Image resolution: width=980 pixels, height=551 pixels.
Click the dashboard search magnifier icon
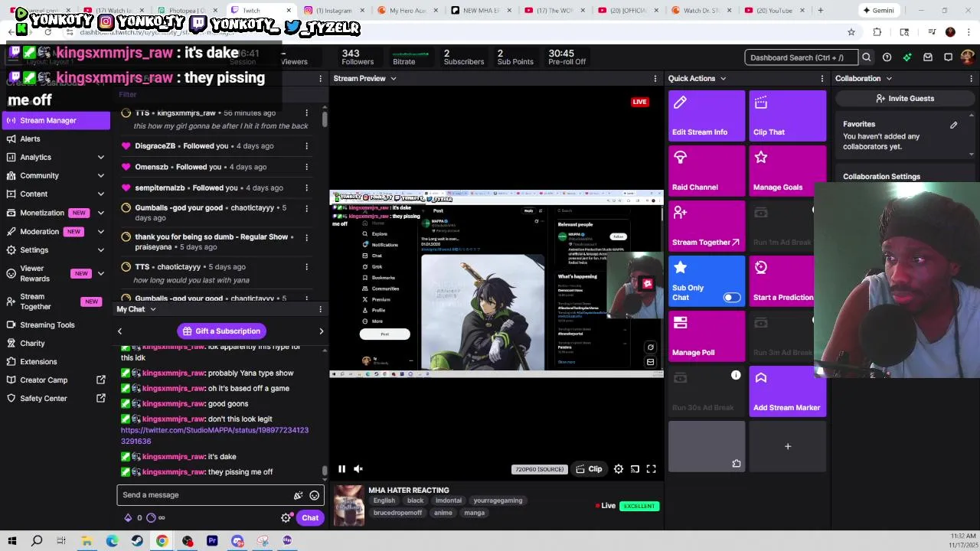click(866, 57)
